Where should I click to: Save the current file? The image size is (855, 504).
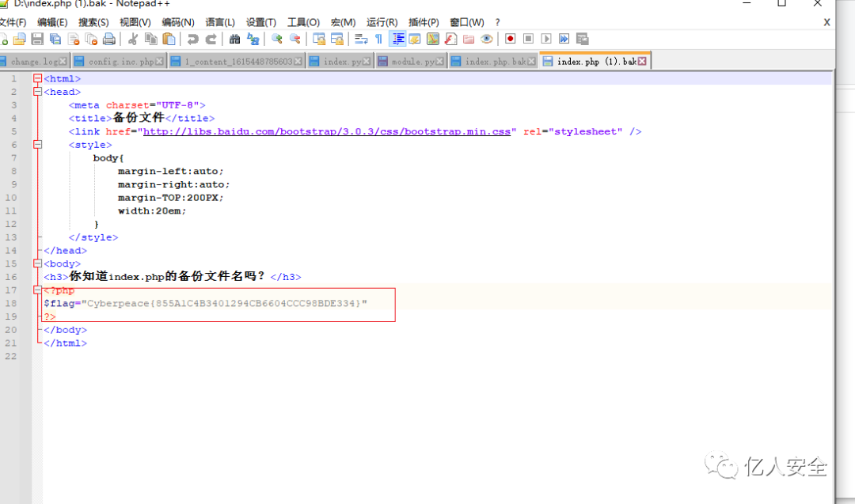pos(37,39)
